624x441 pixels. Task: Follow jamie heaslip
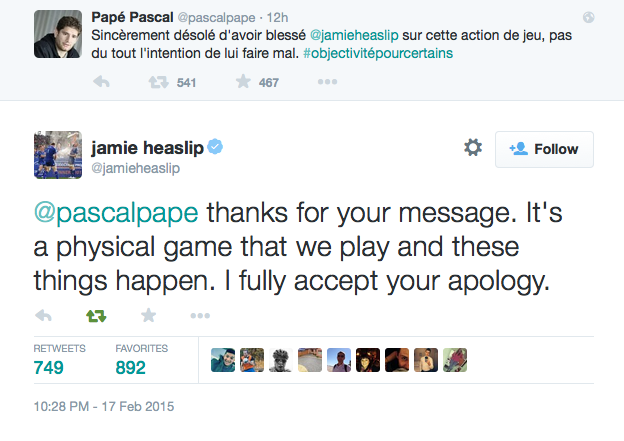click(544, 149)
